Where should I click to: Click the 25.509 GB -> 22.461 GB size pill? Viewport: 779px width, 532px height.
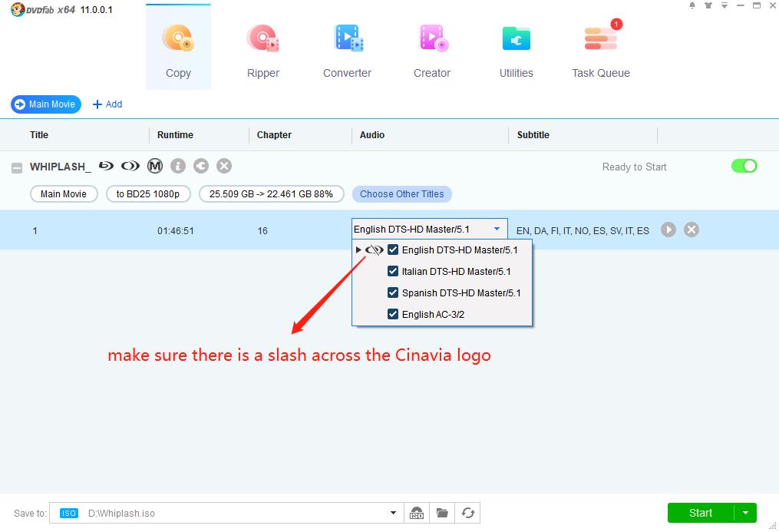click(271, 193)
